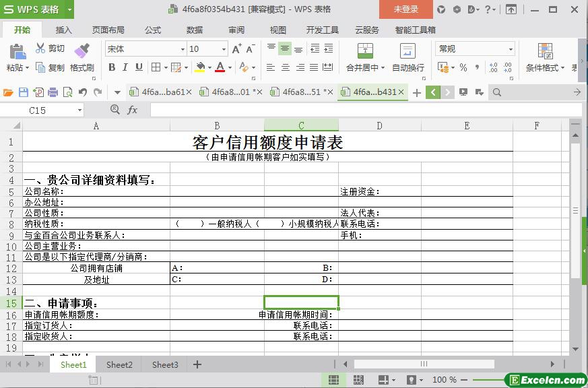The height and width of the screenshot is (388, 588).
Task: Click the 未登录 login button
Action: coord(405,9)
